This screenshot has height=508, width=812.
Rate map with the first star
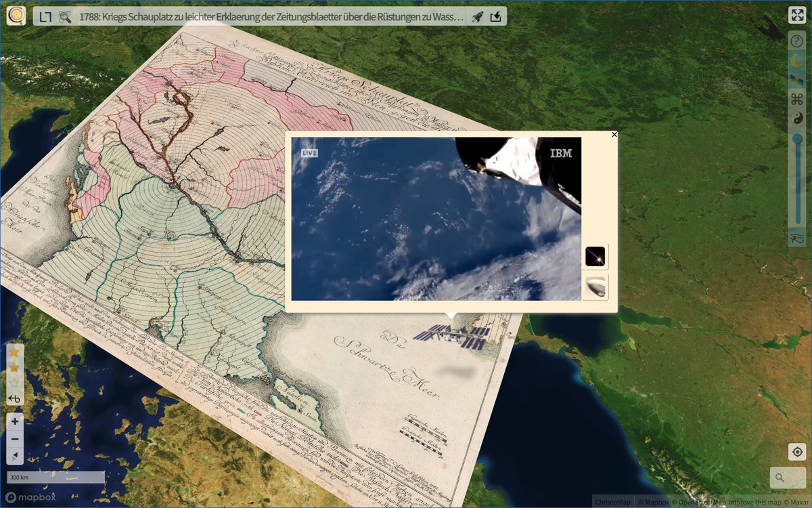[14, 352]
